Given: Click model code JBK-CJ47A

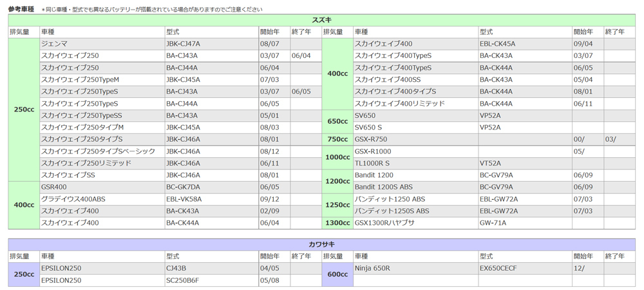Looking at the screenshot, I should [183, 44].
